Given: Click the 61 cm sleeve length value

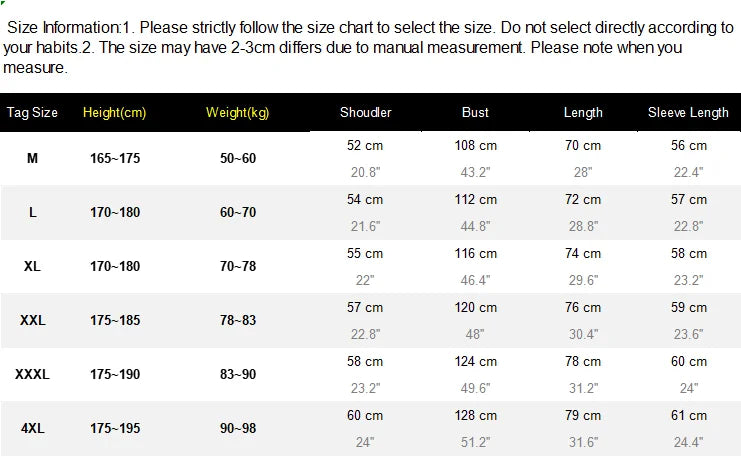Looking at the screenshot, I should point(688,415).
